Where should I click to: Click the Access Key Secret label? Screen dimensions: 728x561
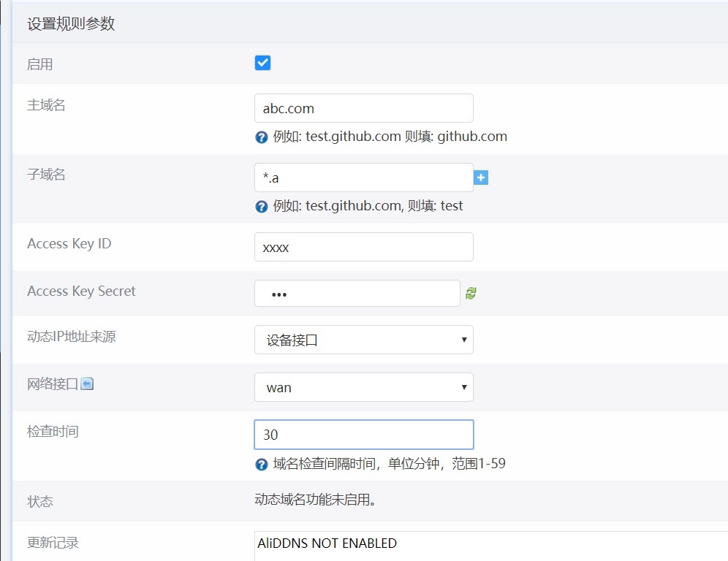81,291
